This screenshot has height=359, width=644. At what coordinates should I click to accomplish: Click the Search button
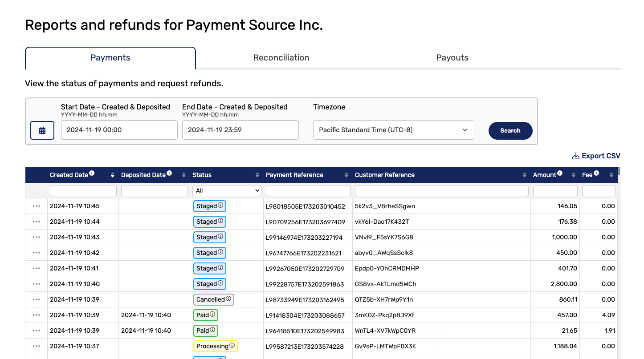pyautogui.click(x=510, y=130)
